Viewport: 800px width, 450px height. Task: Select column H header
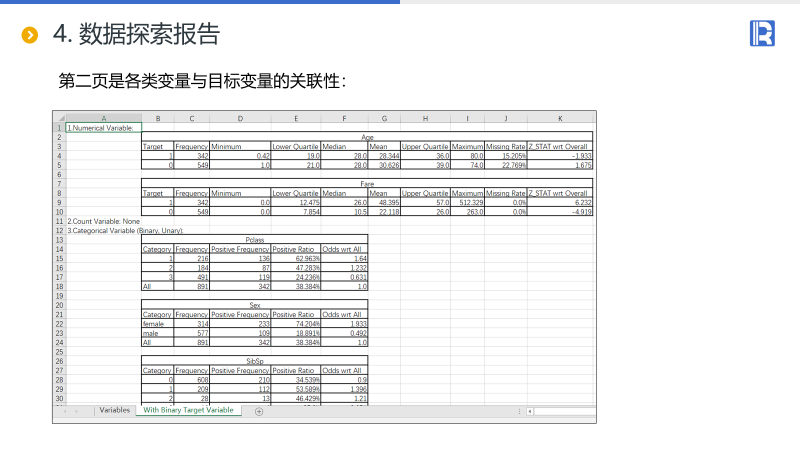426,118
